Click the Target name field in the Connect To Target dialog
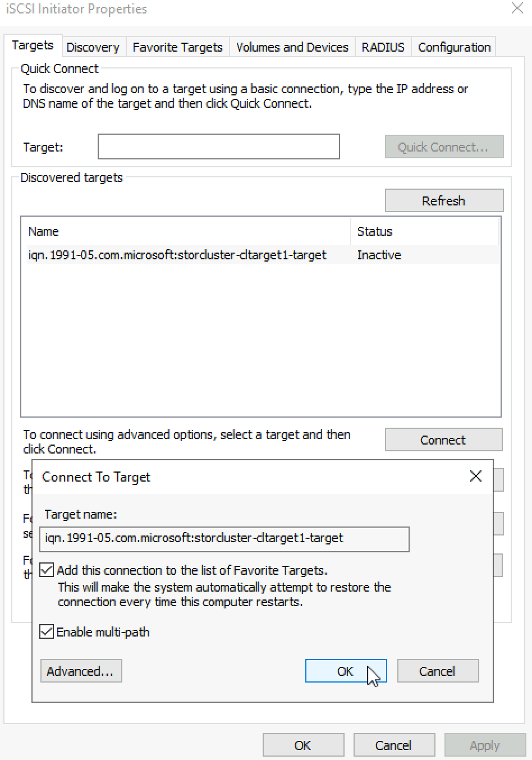532x760 pixels. click(224, 539)
